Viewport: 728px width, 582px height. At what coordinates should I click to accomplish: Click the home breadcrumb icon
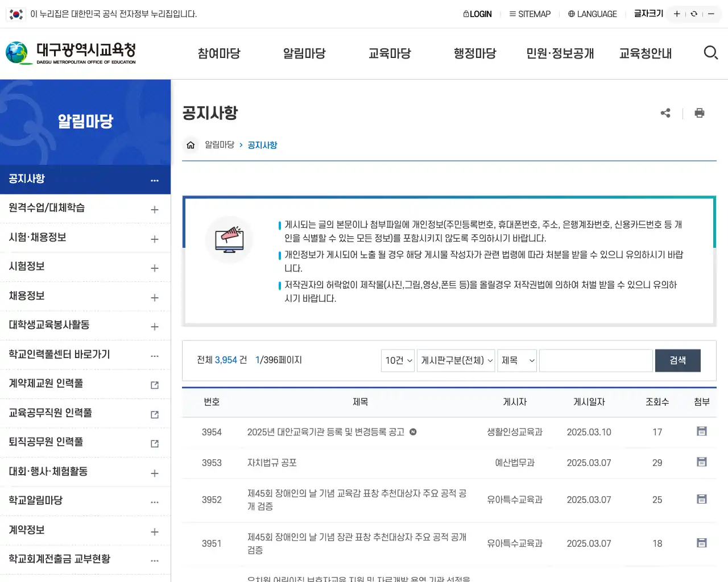tap(191, 145)
